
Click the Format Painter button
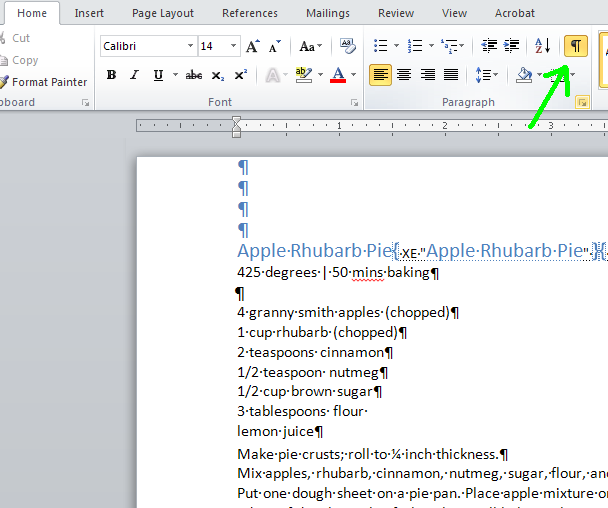(43, 82)
